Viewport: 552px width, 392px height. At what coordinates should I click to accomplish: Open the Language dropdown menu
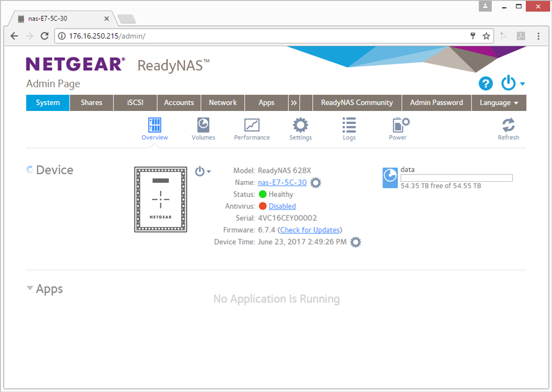[x=499, y=103]
